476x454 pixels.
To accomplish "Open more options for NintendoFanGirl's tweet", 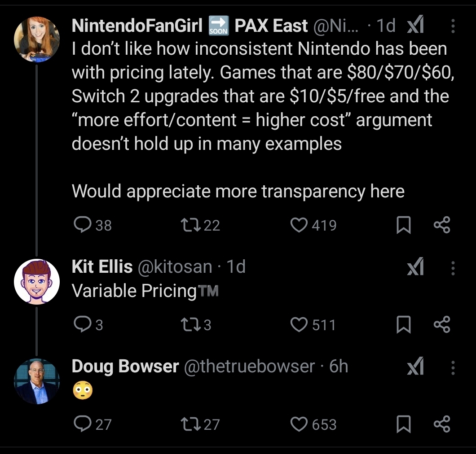I will pyautogui.click(x=453, y=28).
